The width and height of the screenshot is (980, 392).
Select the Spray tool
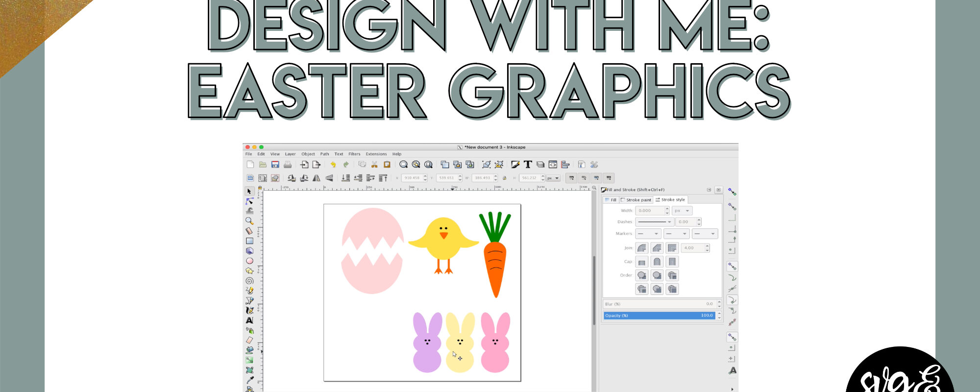(249, 330)
